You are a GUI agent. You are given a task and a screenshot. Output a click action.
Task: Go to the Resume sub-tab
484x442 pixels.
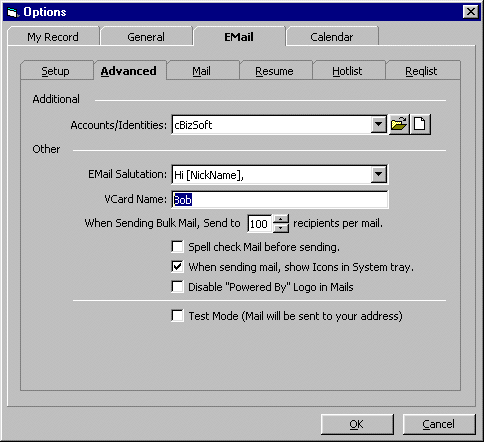coord(274,71)
